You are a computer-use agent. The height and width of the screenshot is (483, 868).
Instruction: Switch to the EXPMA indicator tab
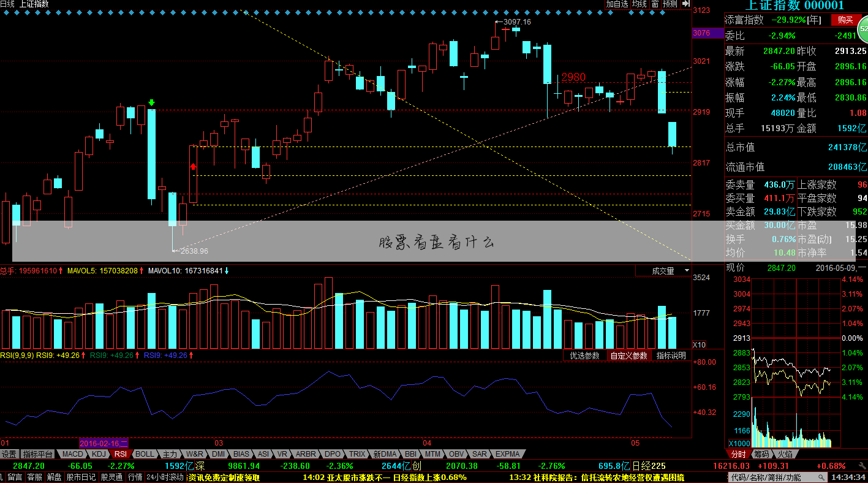point(507,454)
